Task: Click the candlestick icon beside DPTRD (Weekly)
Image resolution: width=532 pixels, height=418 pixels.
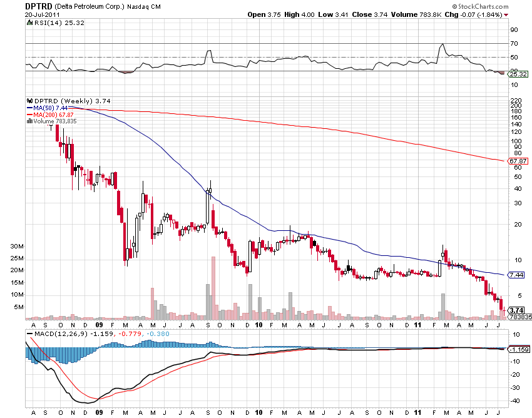Action: click(29, 101)
